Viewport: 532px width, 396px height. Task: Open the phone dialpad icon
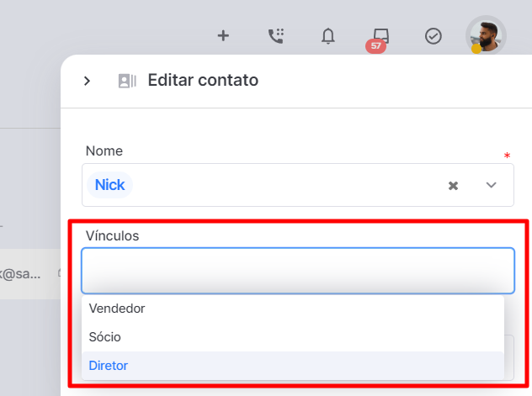(x=276, y=35)
